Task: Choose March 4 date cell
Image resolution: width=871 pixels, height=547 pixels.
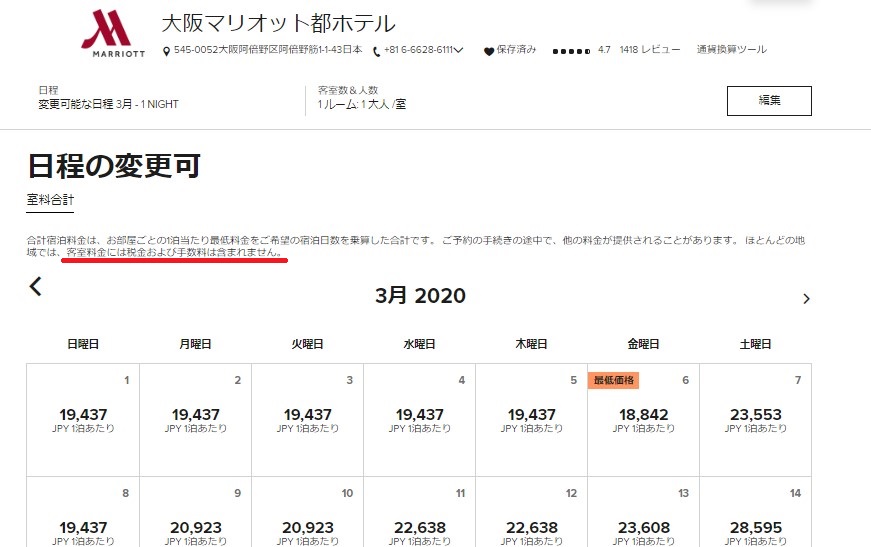Action: point(419,420)
